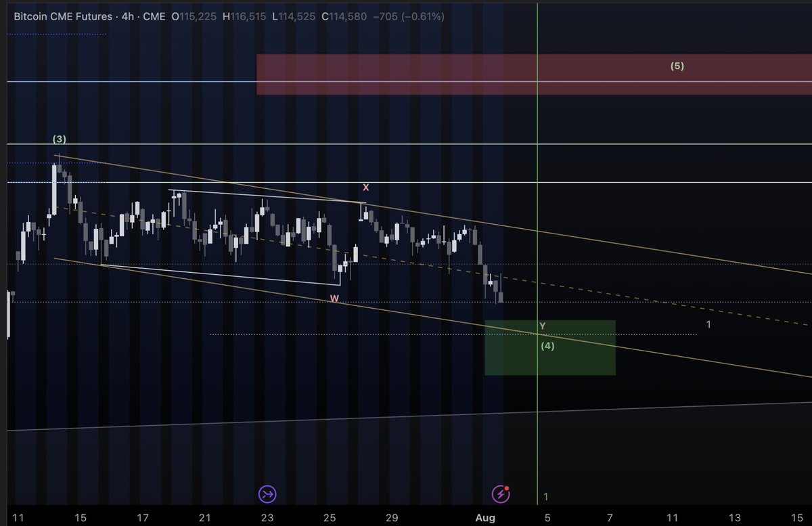Click the close value C114,580
812x526 pixels.
(x=343, y=16)
